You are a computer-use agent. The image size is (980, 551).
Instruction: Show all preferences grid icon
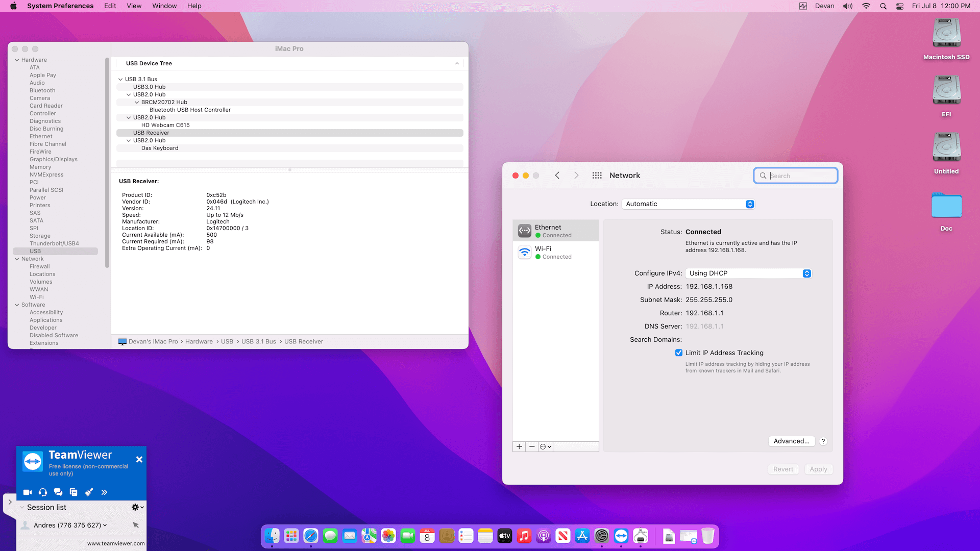(x=597, y=176)
